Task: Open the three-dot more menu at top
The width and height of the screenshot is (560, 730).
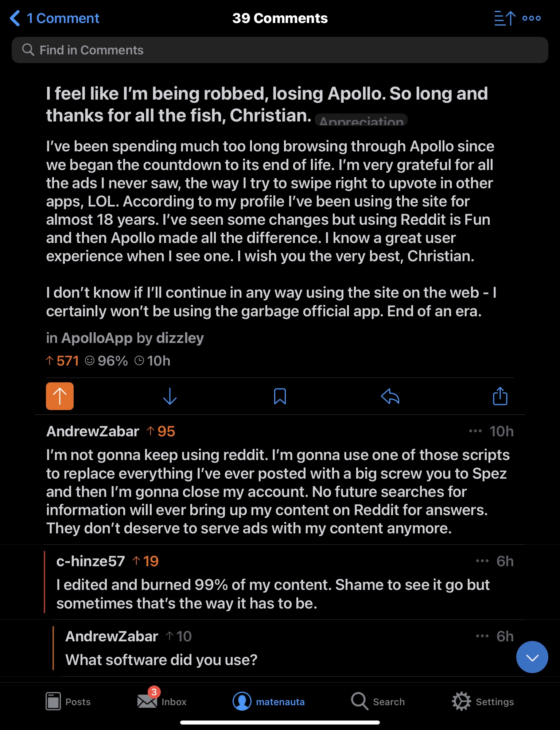Action: (x=532, y=18)
